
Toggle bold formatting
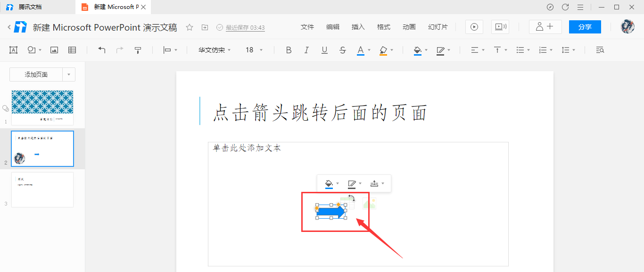click(289, 49)
